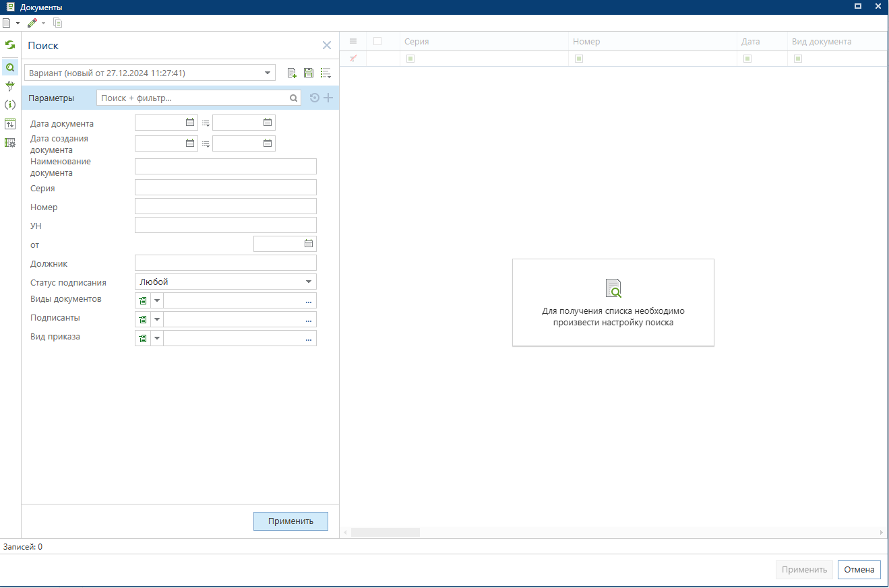Screen dimensions: 889x588
Task: Open the grid hamburger menu icon
Action: (x=352, y=41)
